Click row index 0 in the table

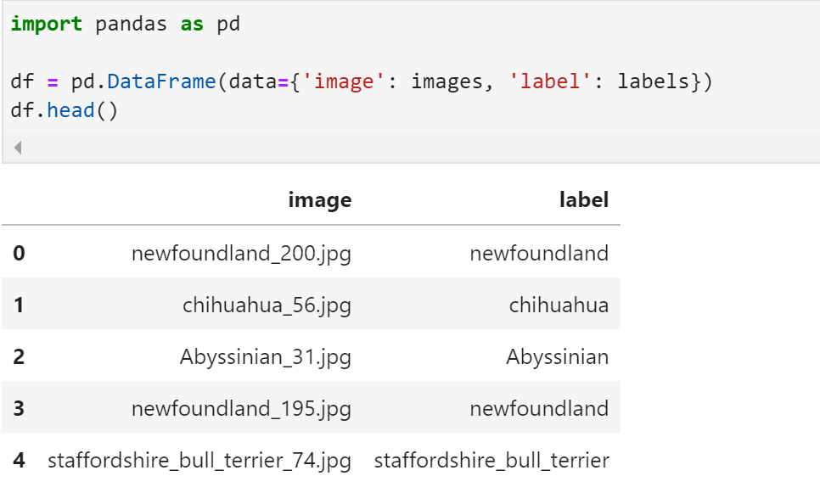click(x=19, y=253)
